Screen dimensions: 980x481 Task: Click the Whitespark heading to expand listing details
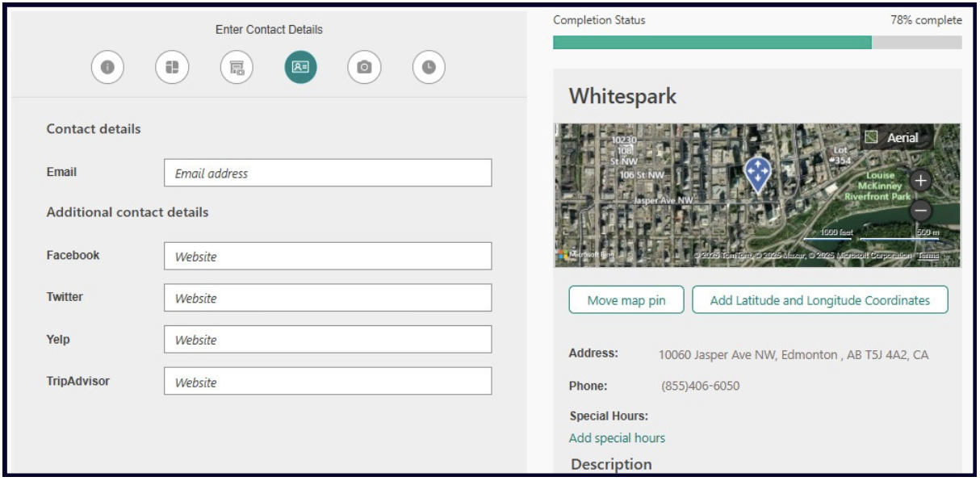coord(618,94)
